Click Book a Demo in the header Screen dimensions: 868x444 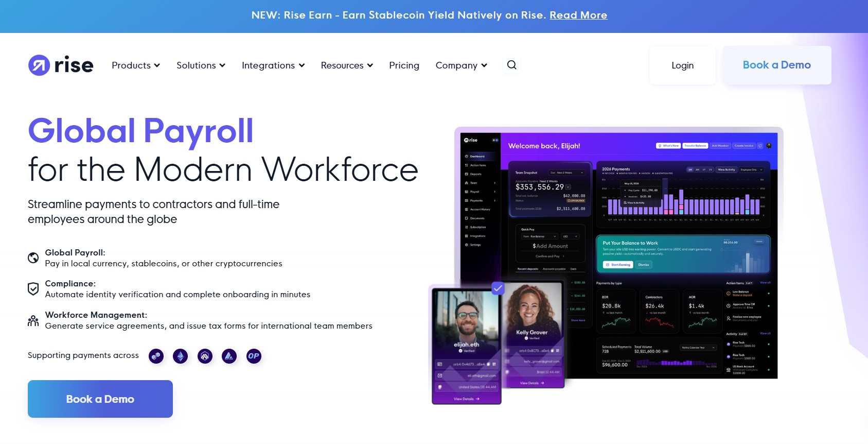tap(776, 65)
